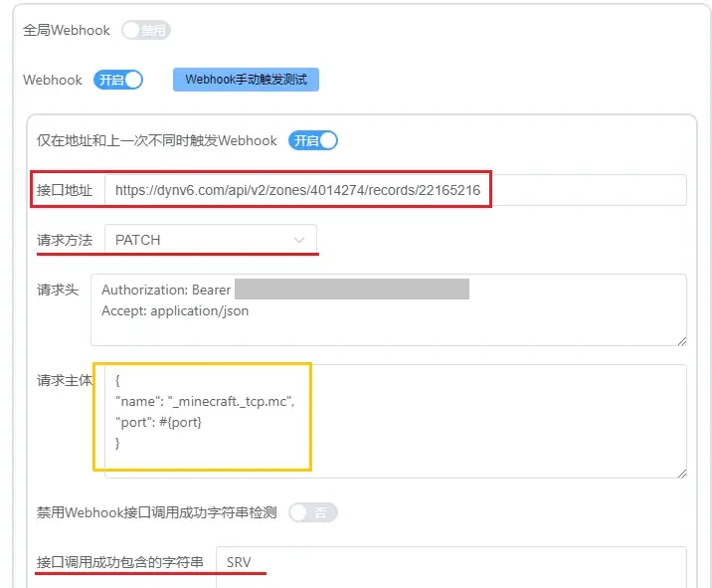Image resolution: width=712 pixels, height=588 pixels.
Task: Click the 接口地址 field label
Action: pos(65,190)
